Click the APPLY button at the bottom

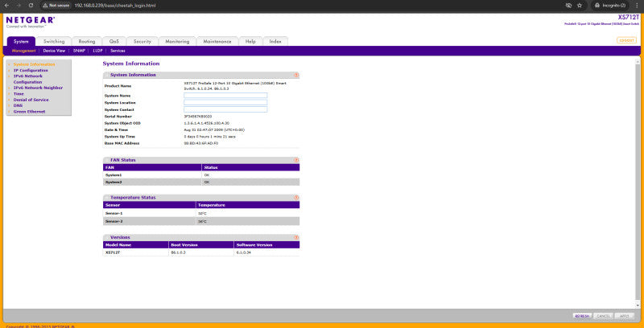coord(625,316)
